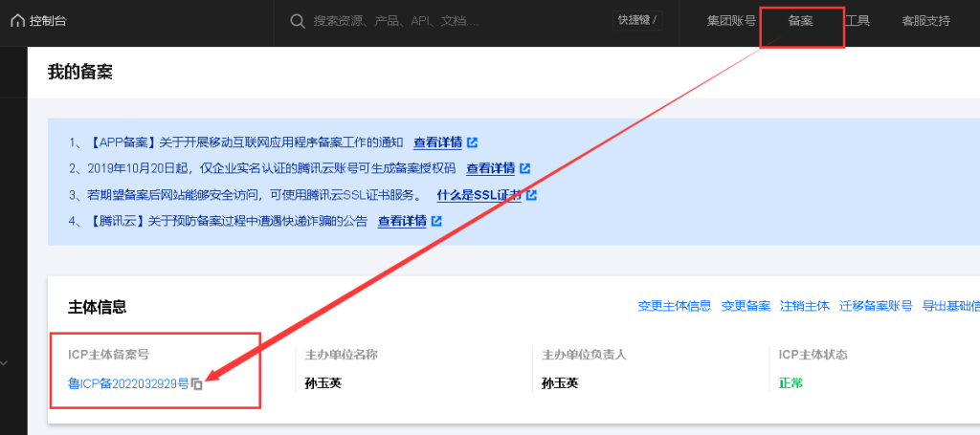
Task: Open the 迁移备案账号 link
Action: 876,306
